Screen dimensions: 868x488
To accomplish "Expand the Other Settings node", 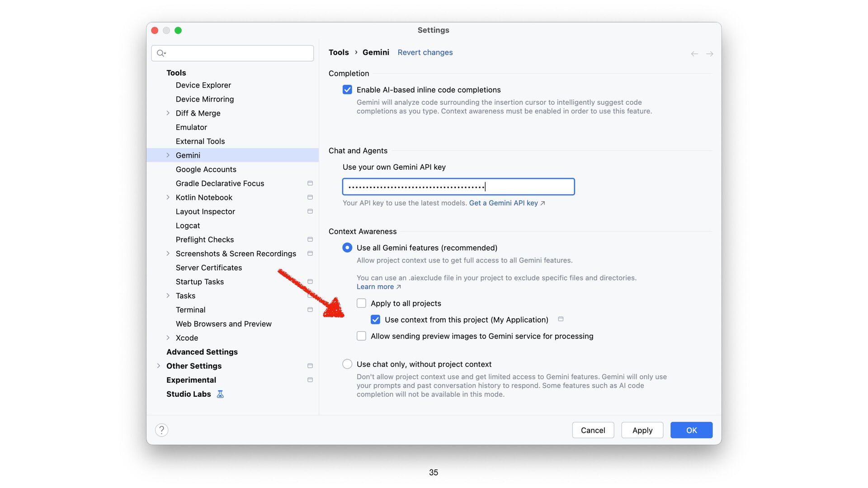I will click(x=158, y=366).
